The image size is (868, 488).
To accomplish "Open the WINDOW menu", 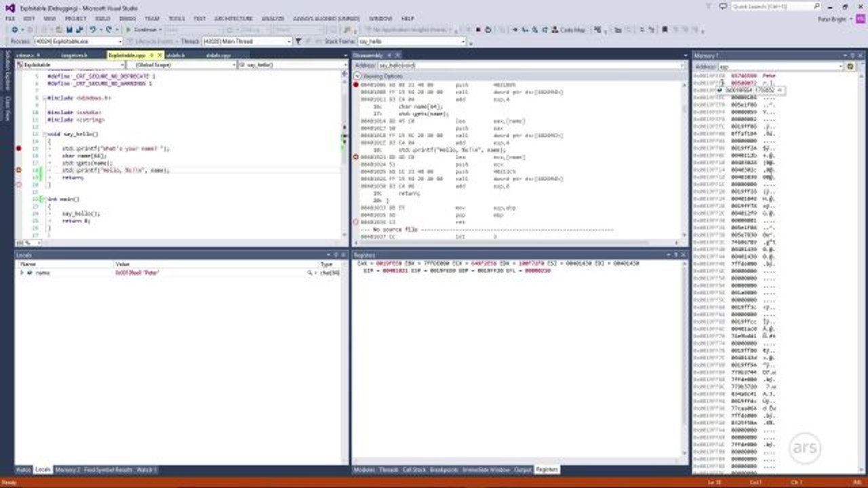I will click(380, 18).
